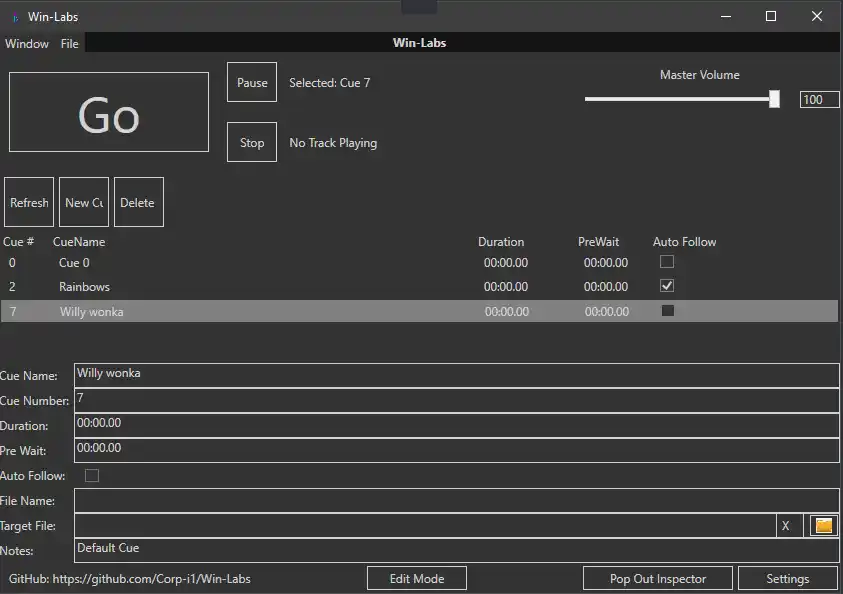Click the Win-Labs app icon in title bar
This screenshot has width=843, height=594.
tap(15, 17)
